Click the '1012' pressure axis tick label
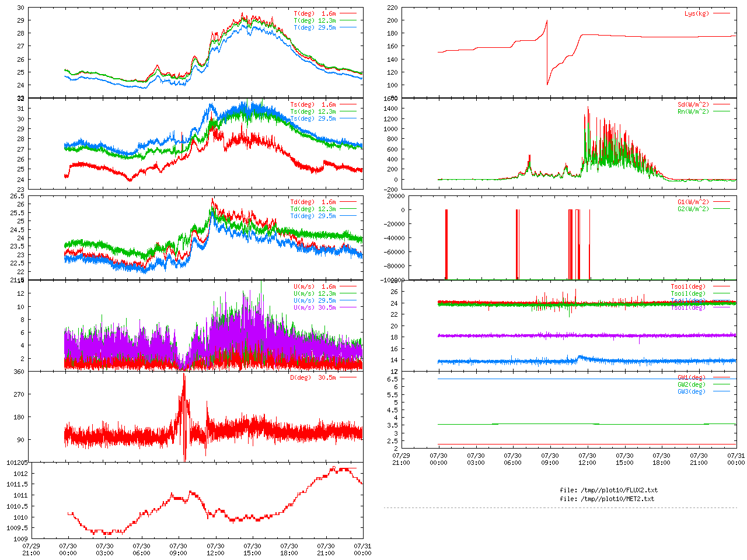Image resolution: width=747 pixels, height=560 pixels. [20, 474]
